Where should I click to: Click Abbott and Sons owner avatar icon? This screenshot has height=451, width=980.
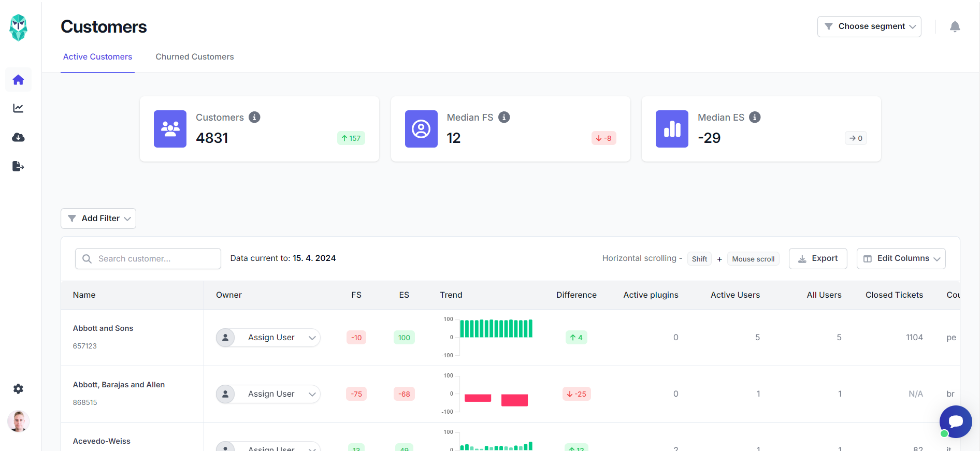point(225,338)
